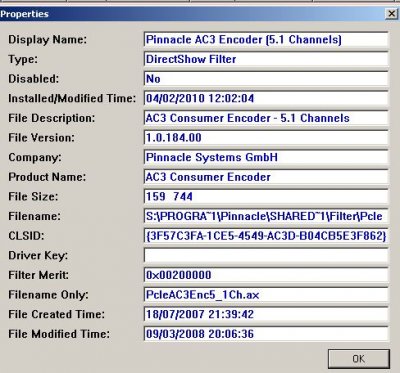Focus the Installed/Modified Time field
The width and height of the screenshot is (400, 373).
(266, 99)
